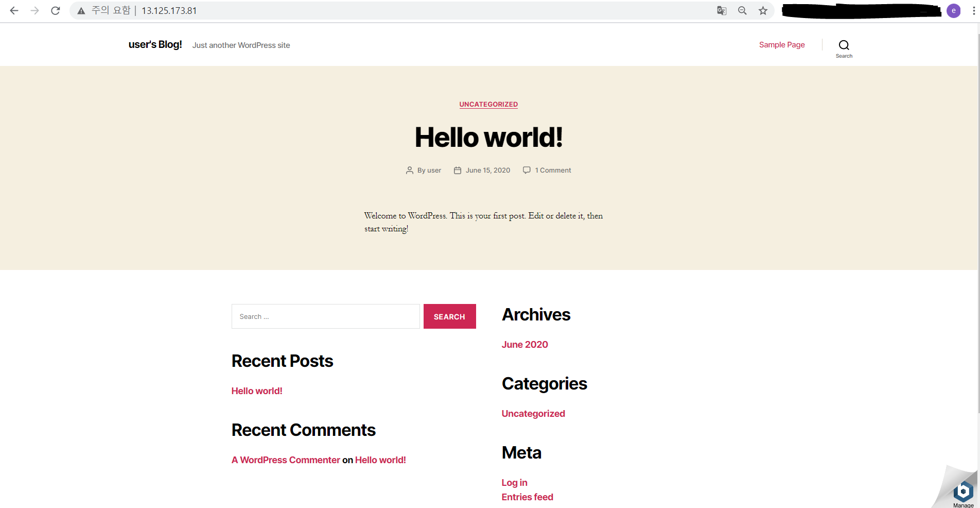Open Sample Page in navigation menu
Image resolution: width=980 pixels, height=508 pixels.
(x=781, y=45)
